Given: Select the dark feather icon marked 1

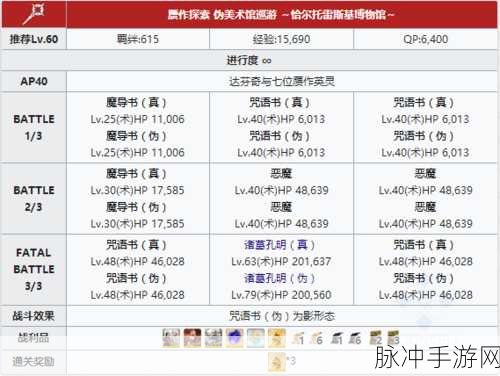Looking at the screenshot, I should (x=336, y=339).
